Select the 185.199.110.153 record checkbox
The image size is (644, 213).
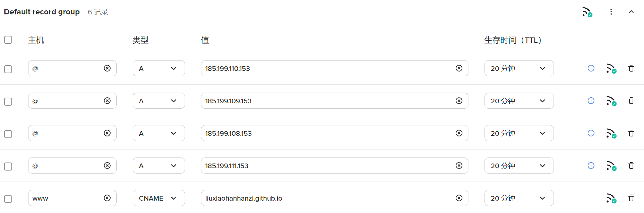coord(8,69)
